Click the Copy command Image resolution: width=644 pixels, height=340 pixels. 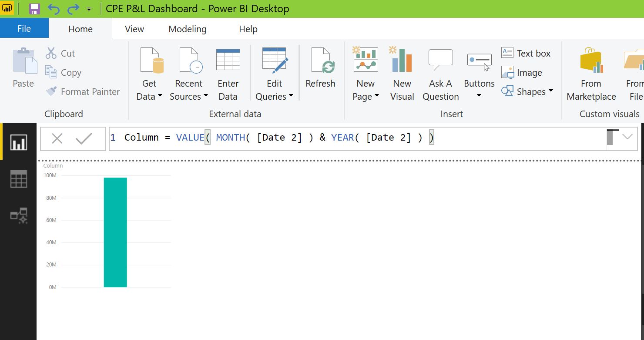(x=64, y=72)
